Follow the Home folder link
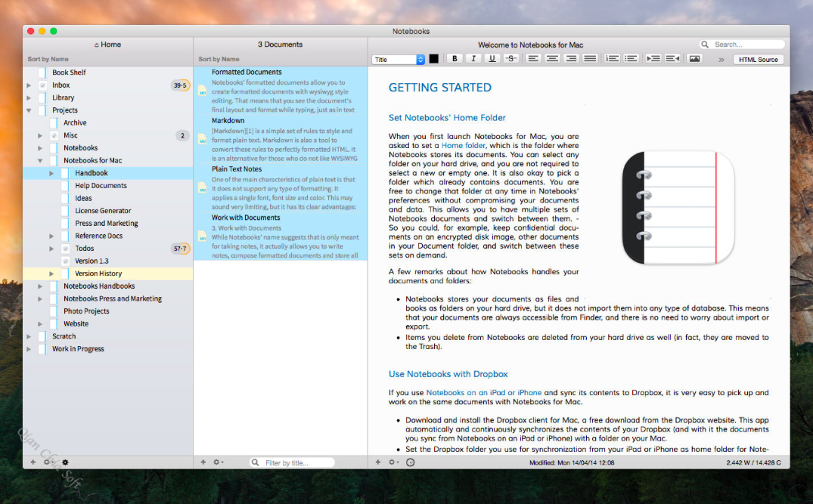The image size is (813, 504). coord(464,146)
